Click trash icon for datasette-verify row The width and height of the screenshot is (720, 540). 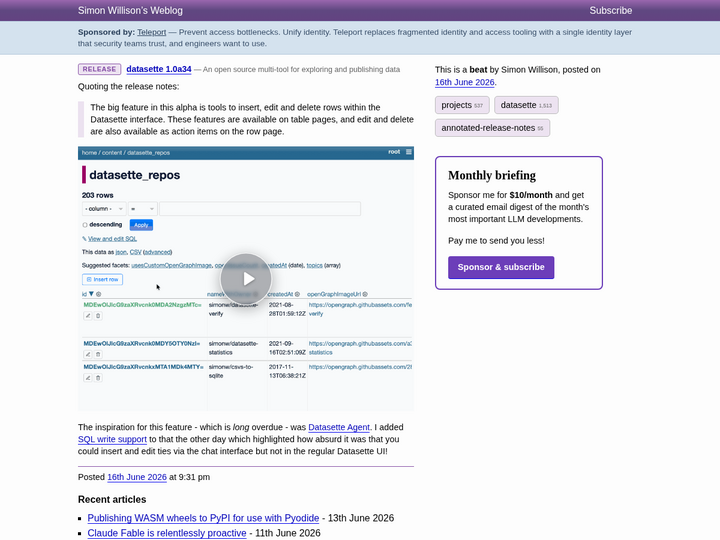98,316
